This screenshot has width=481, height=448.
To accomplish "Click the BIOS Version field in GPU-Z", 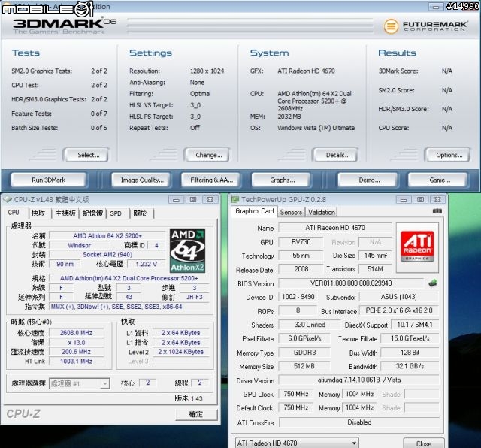I will 351,283.
